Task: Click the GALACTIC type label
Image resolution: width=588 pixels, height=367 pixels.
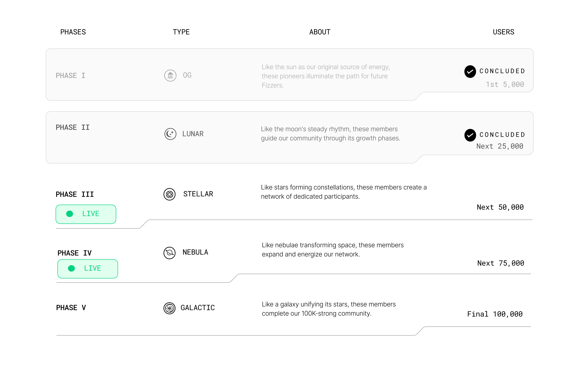Action: pyautogui.click(x=198, y=308)
